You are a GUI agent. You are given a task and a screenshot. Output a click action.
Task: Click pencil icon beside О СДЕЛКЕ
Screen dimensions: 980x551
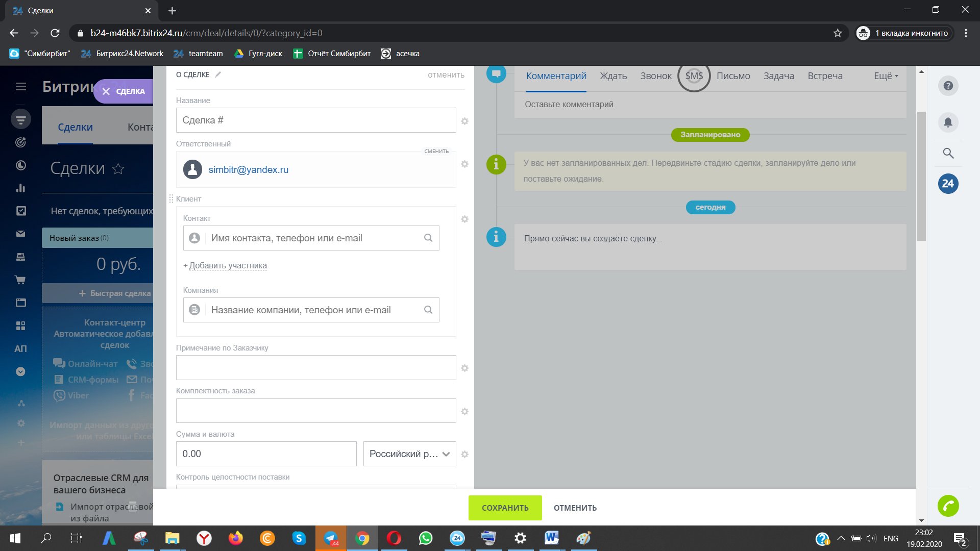coord(218,74)
